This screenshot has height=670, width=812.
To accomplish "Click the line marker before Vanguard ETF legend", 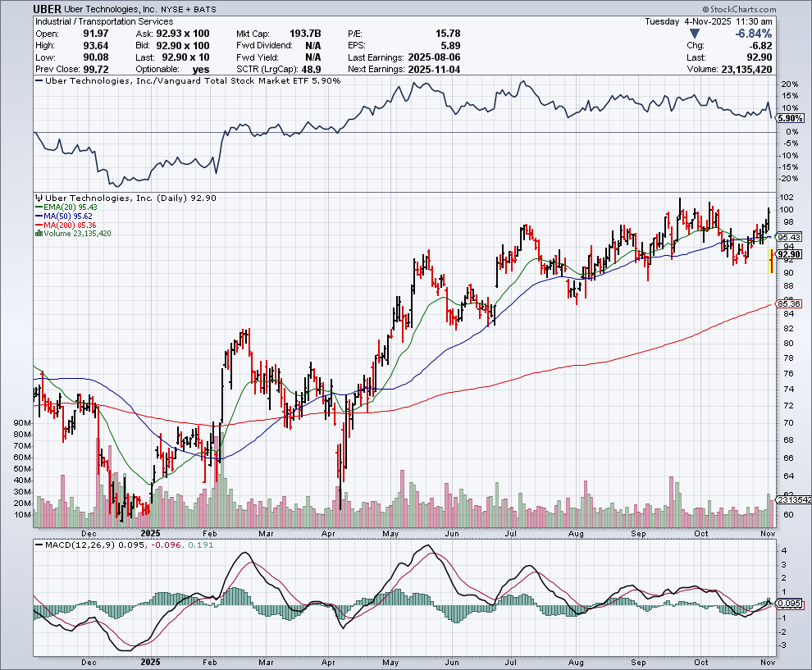I will (x=37, y=81).
